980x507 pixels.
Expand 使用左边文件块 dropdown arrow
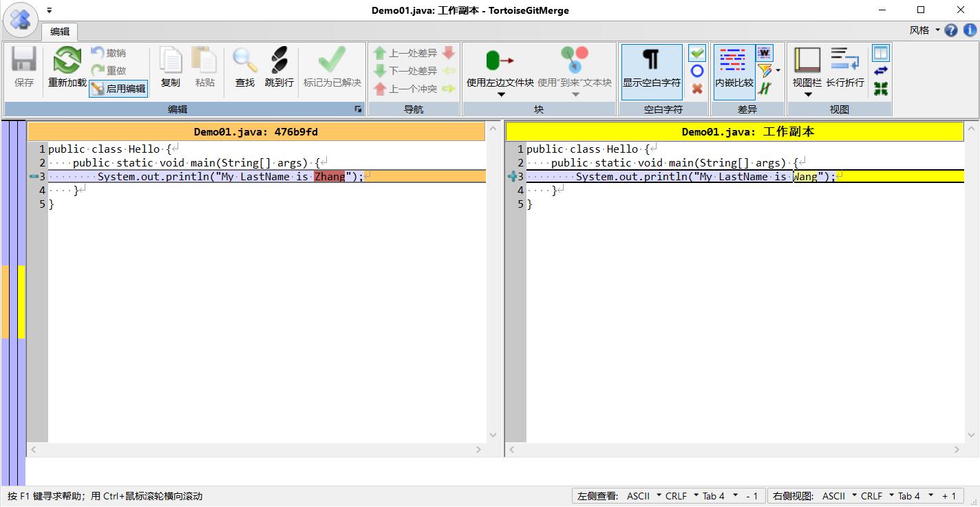(500, 95)
